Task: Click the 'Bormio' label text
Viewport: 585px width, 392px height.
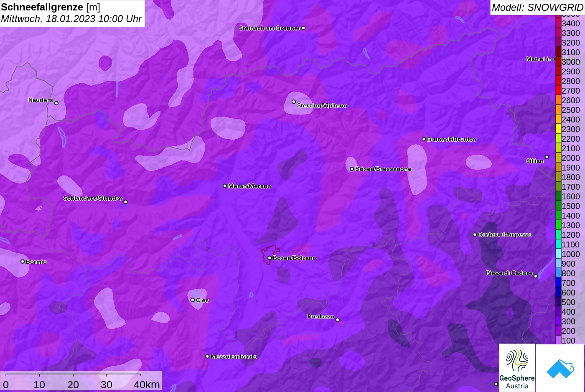Action: click(36, 262)
